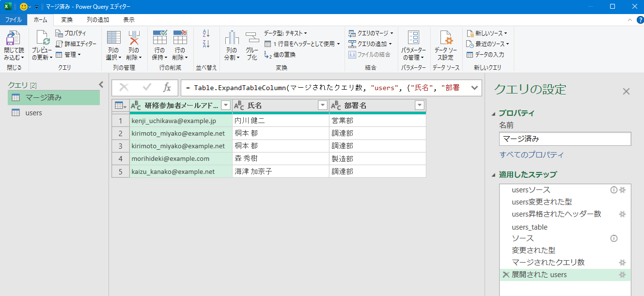Screen dimensions: 644x296
Task: Select the マージ済み query
Action: [x=54, y=98]
